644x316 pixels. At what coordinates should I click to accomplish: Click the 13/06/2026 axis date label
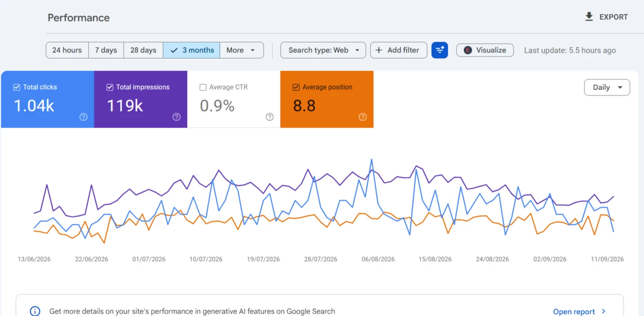point(34,259)
